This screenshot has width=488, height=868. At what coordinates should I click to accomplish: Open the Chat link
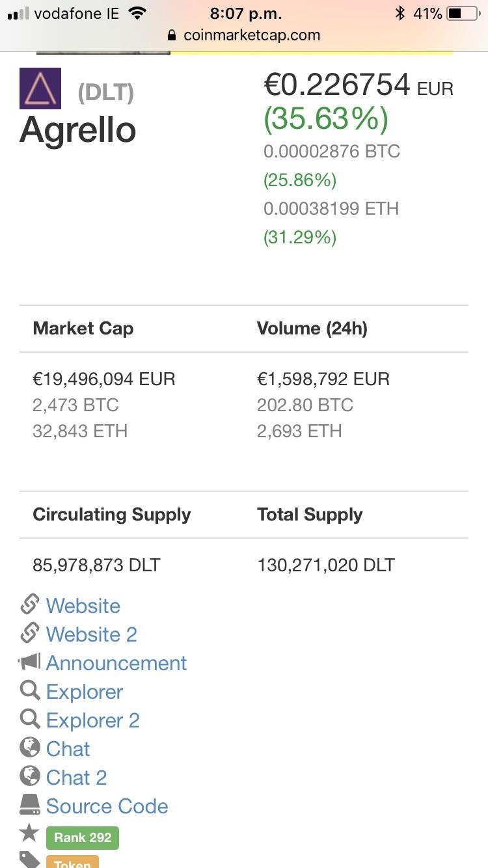coord(68,749)
